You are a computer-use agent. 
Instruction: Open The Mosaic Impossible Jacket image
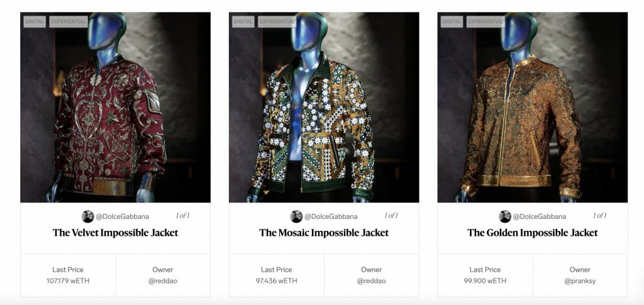[324, 107]
